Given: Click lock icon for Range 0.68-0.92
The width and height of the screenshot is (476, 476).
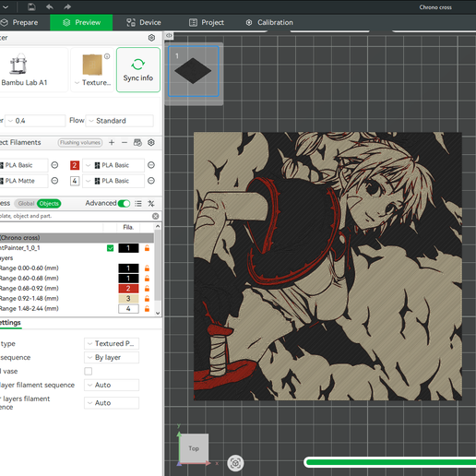Looking at the screenshot, I should 147,289.
